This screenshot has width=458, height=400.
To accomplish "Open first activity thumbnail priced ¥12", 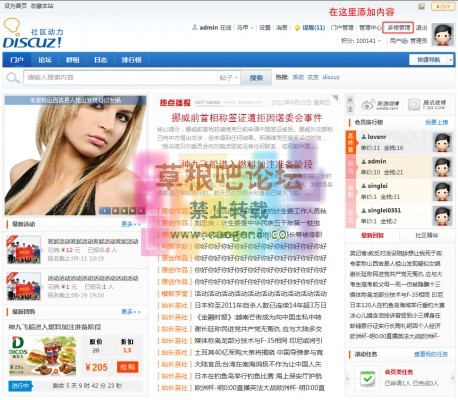I will point(24,250).
